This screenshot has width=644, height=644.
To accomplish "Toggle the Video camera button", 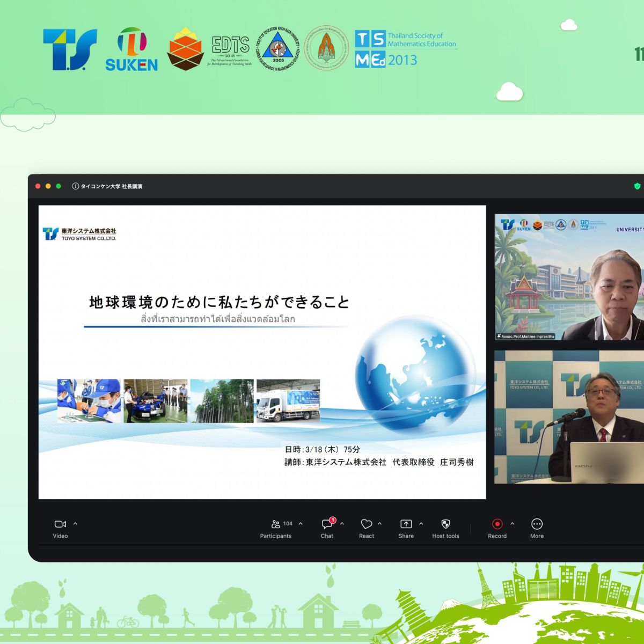I will [x=60, y=524].
